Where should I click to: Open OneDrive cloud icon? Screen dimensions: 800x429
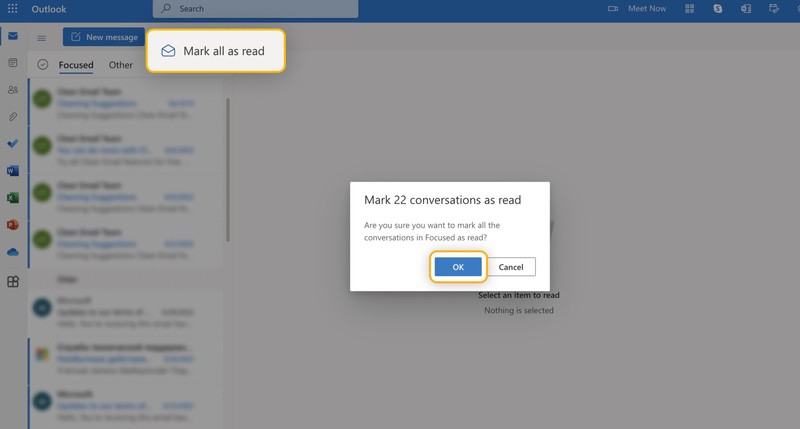pos(13,252)
